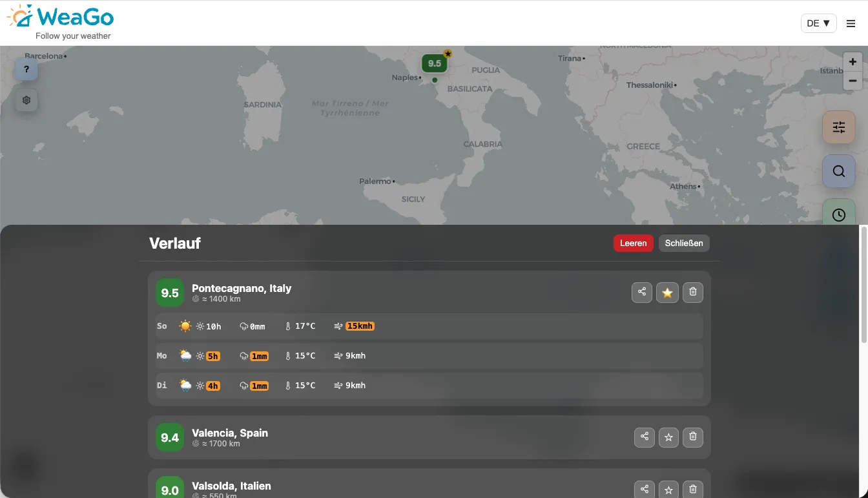Mark Valencia, Spain as favorite
This screenshot has height=498, width=868.
tap(668, 437)
